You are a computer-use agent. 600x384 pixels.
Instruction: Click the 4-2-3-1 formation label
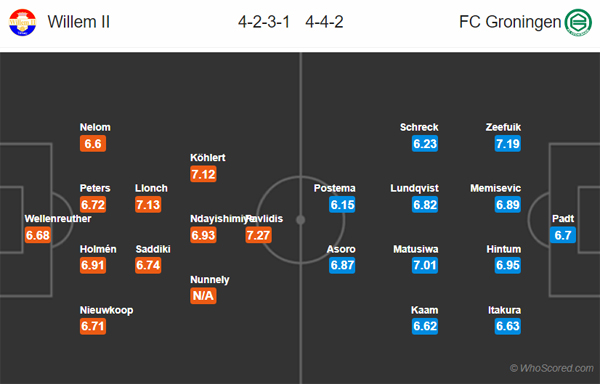(x=264, y=22)
